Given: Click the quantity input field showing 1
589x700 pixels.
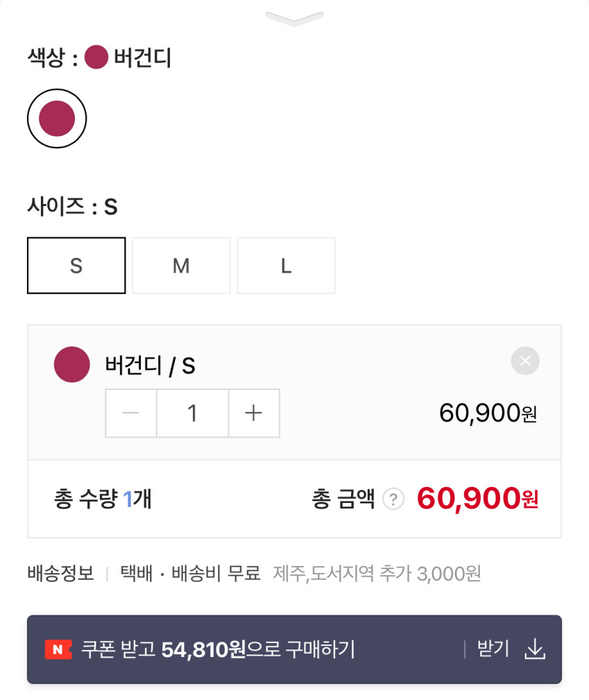Looking at the screenshot, I should click(x=192, y=413).
